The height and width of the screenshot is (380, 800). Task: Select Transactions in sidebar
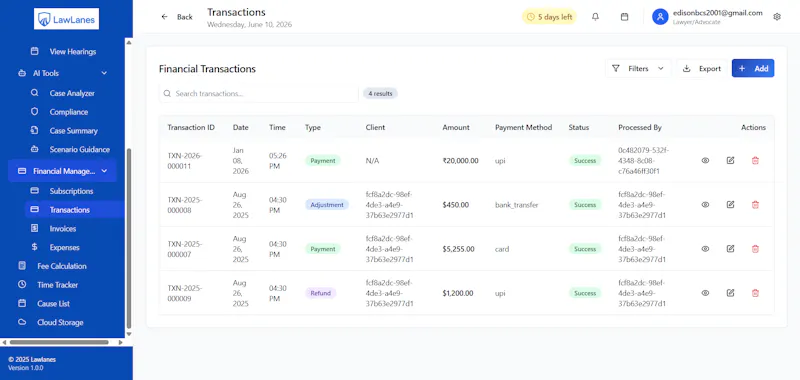point(74,210)
